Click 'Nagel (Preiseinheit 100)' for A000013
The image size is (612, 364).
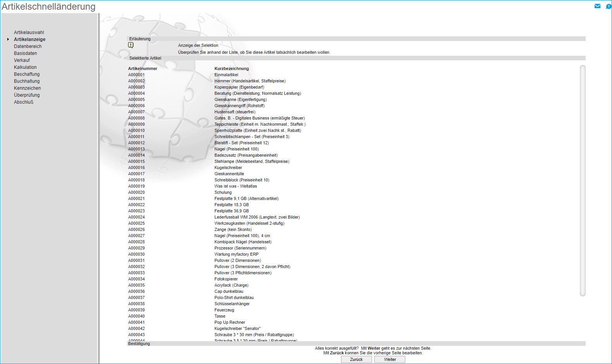coord(237,149)
